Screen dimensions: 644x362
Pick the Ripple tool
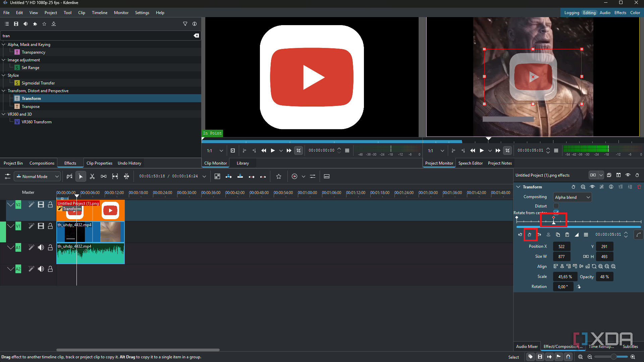126,176
